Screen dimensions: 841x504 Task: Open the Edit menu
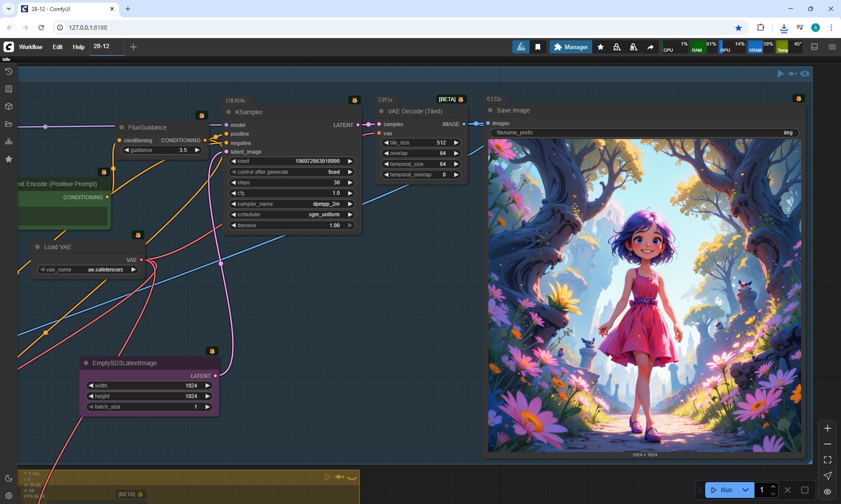57,47
